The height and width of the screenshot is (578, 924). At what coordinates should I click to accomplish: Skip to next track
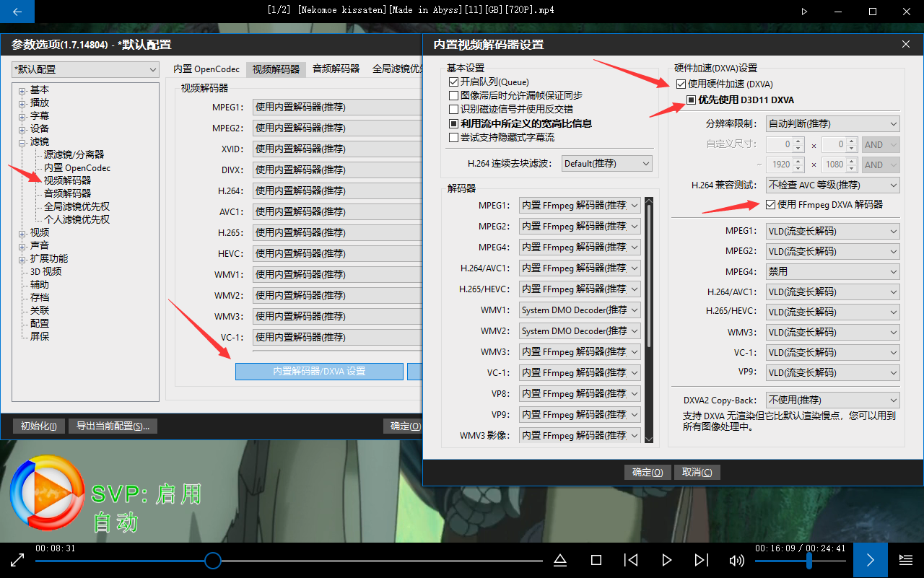click(701, 560)
